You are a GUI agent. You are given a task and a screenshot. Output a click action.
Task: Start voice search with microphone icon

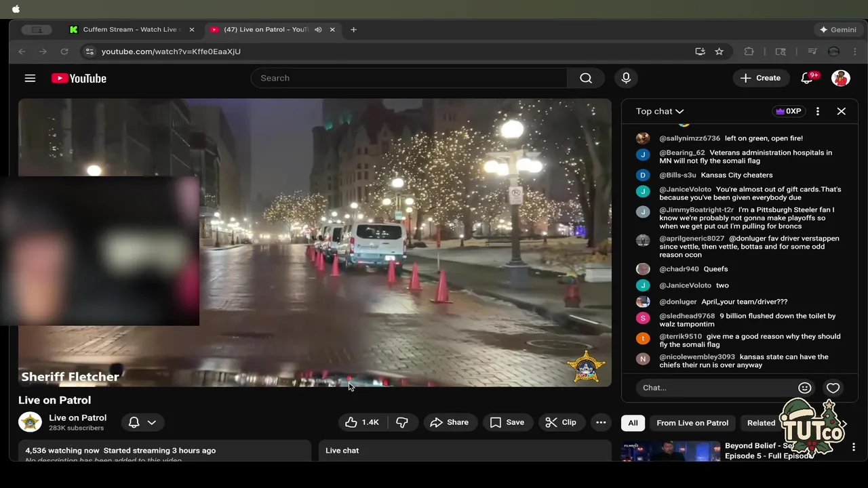[626, 78]
